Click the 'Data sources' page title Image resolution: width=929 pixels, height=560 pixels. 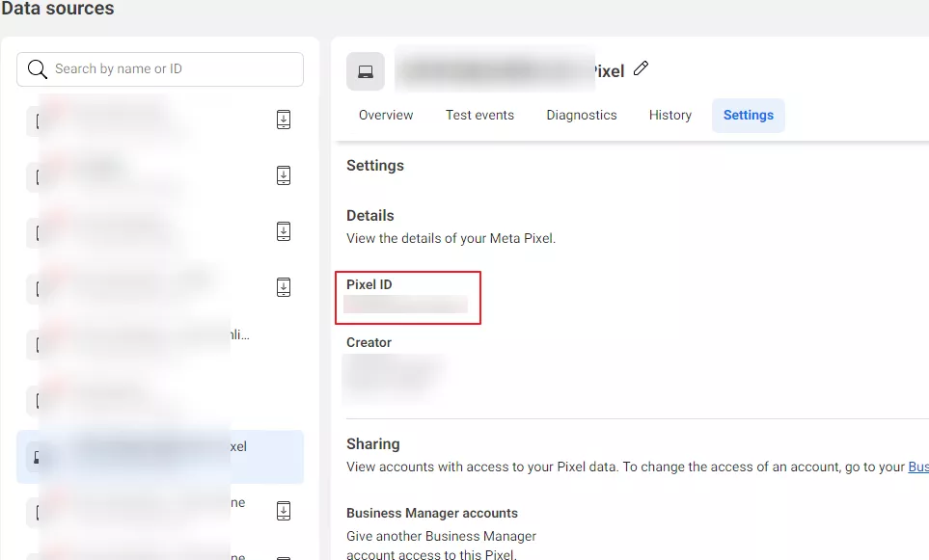point(57,9)
